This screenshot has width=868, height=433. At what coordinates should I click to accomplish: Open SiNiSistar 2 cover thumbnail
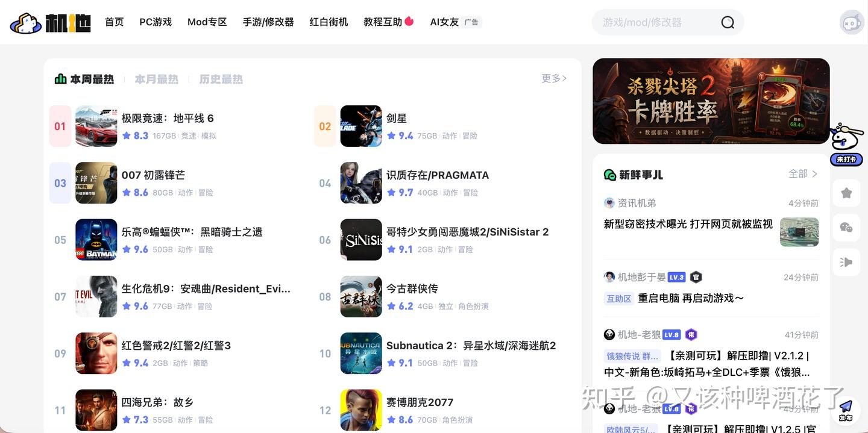click(361, 240)
